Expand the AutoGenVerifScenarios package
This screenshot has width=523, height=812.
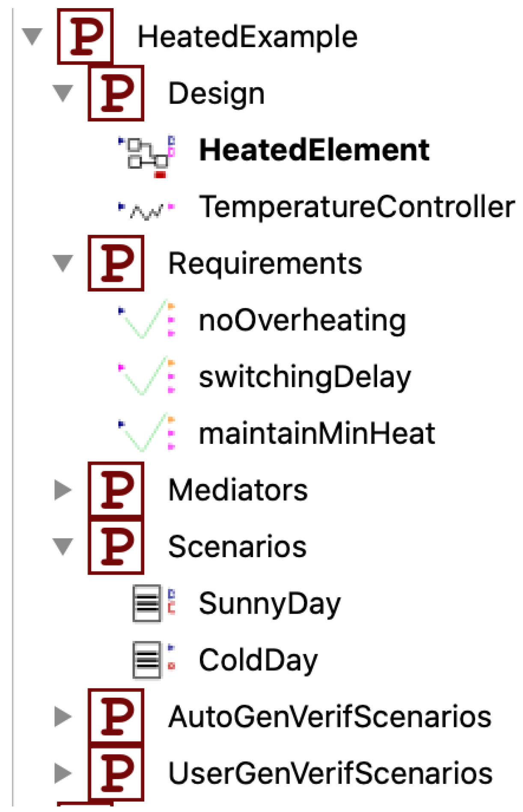point(63,717)
